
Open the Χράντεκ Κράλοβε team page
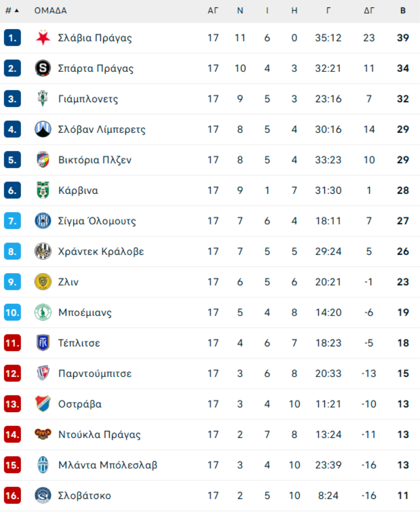pos(101,252)
